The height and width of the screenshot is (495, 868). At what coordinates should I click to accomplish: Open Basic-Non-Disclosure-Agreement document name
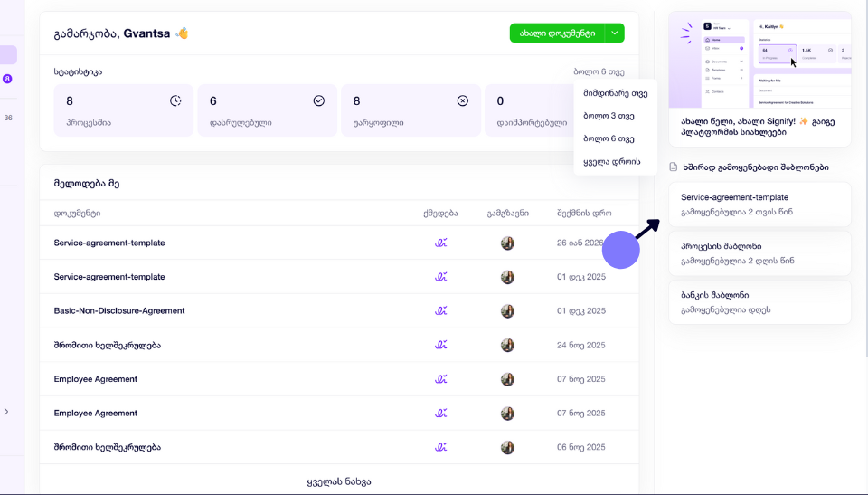point(119,311)
